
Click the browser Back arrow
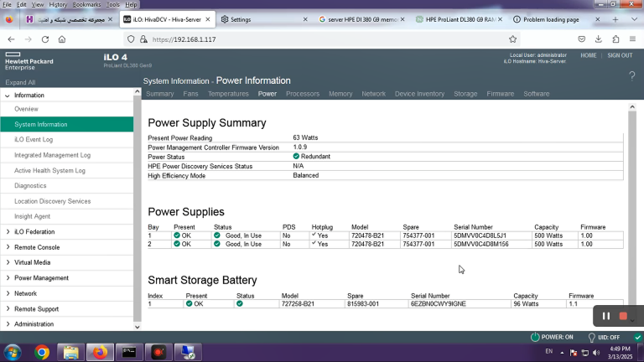[11, 39]
